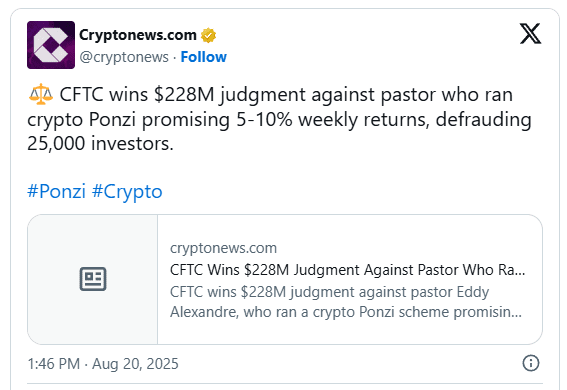Viewport: 567px width, 390px height.
Task: Click tweet line 'CFTC wins $228M judgment against'
Action: pyautogui.click(x=218, y=95)
